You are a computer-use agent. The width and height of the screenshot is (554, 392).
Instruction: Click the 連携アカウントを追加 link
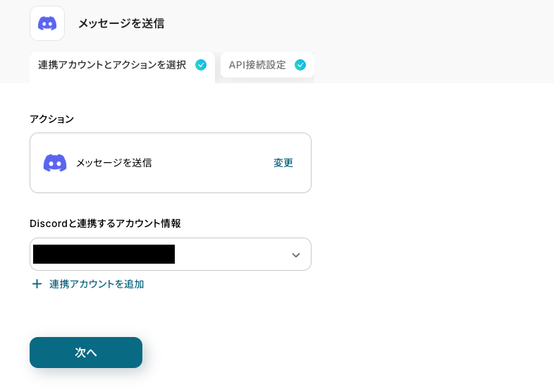point(97,284)
